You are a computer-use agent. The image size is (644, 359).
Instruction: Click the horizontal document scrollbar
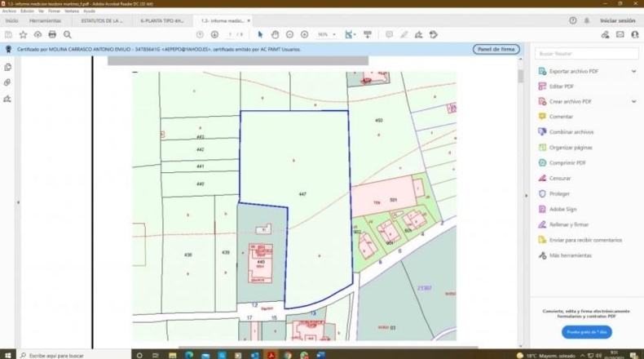point(329,347)
